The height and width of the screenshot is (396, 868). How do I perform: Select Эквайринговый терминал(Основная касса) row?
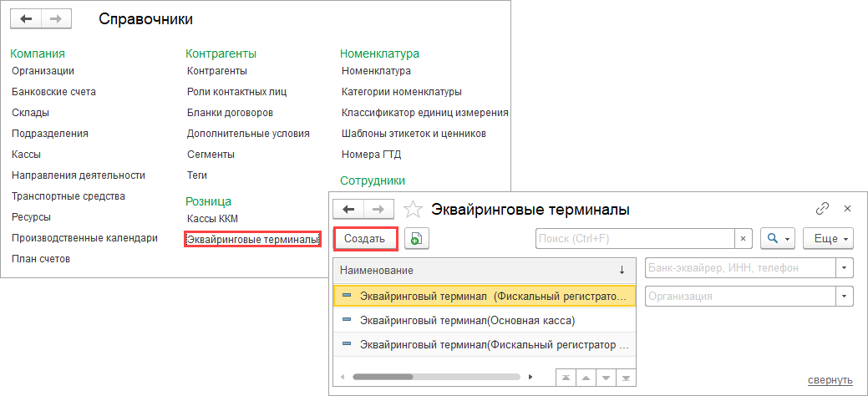(x=468, y=320)
